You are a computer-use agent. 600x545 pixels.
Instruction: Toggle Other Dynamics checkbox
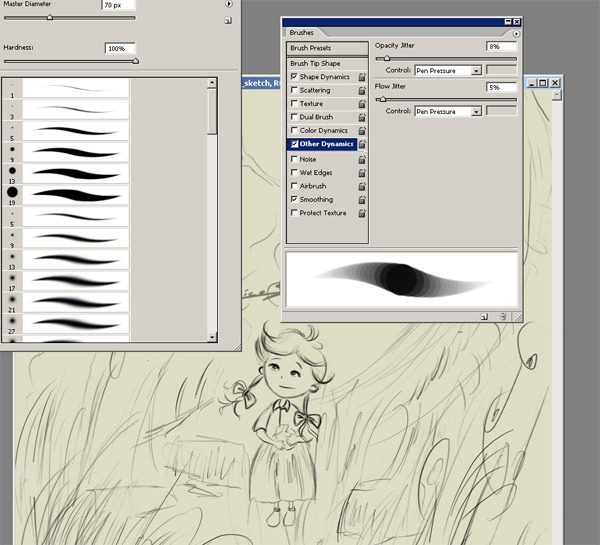point(294,144)
